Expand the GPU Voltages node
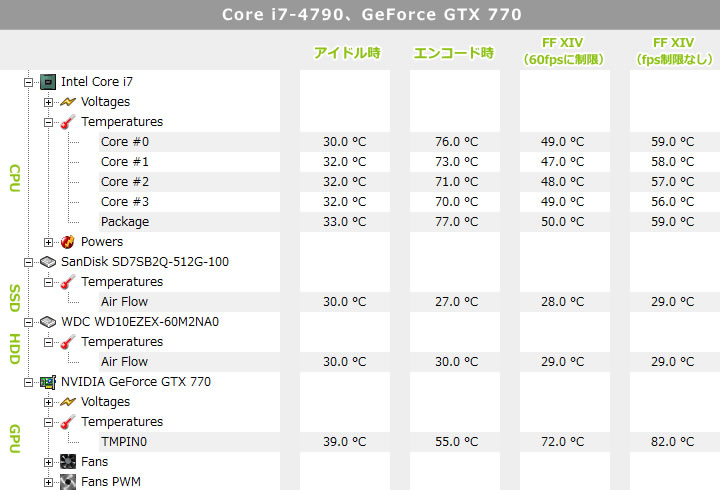 pos(48,402)
